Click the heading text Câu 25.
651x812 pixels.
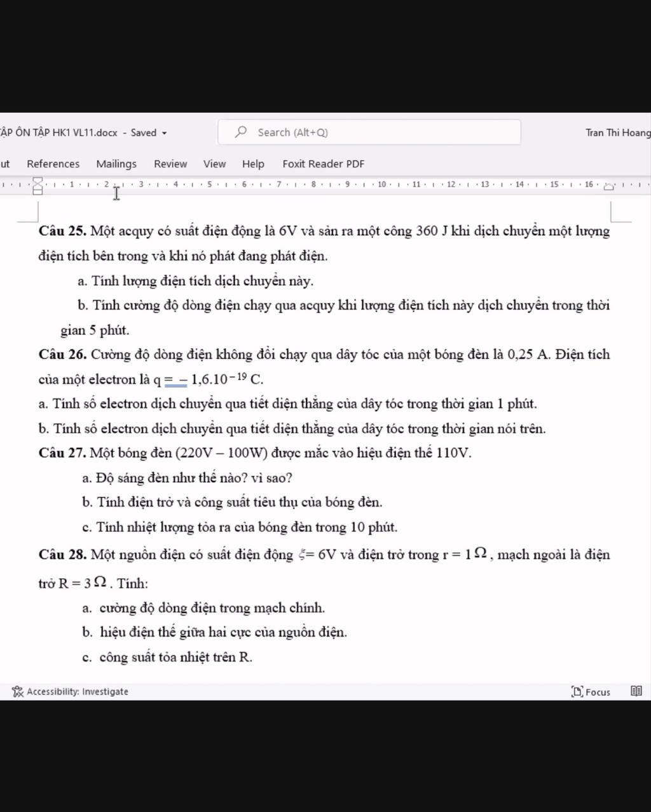pos(62,231)
